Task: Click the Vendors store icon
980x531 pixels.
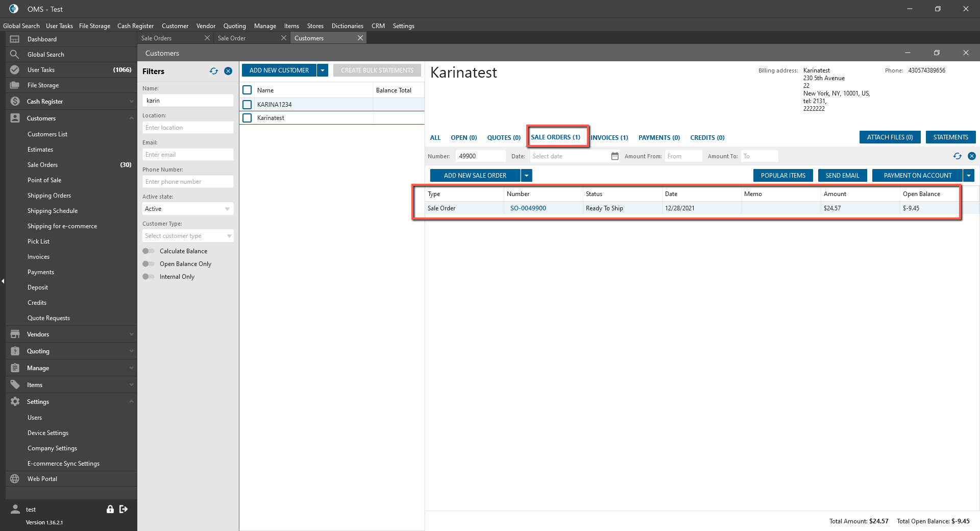Action: tap(15, 334)
